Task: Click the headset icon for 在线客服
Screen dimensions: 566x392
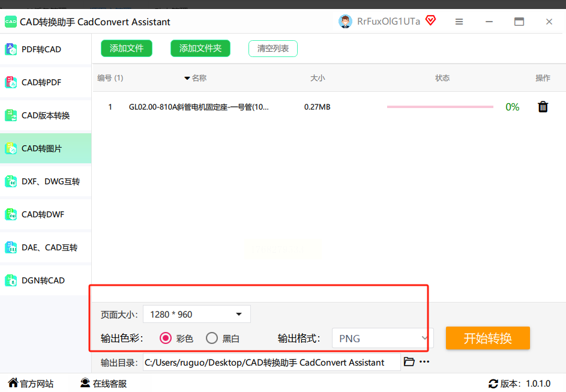Action: [85, 382]
